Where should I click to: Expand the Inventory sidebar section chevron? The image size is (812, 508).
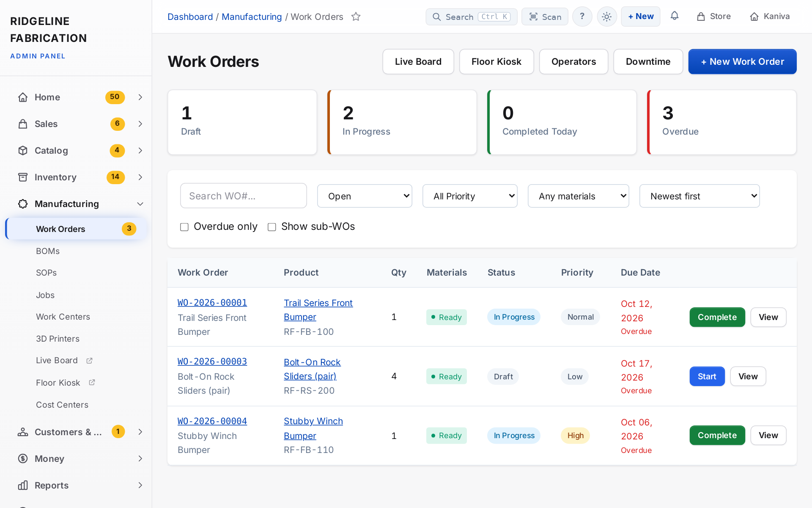(x=140, y=177)
